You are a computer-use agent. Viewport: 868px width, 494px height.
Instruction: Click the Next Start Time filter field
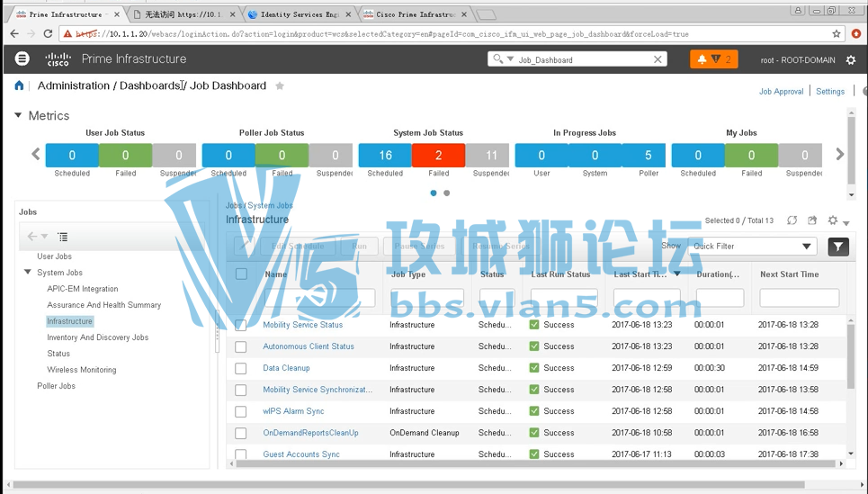click(800, 298)
